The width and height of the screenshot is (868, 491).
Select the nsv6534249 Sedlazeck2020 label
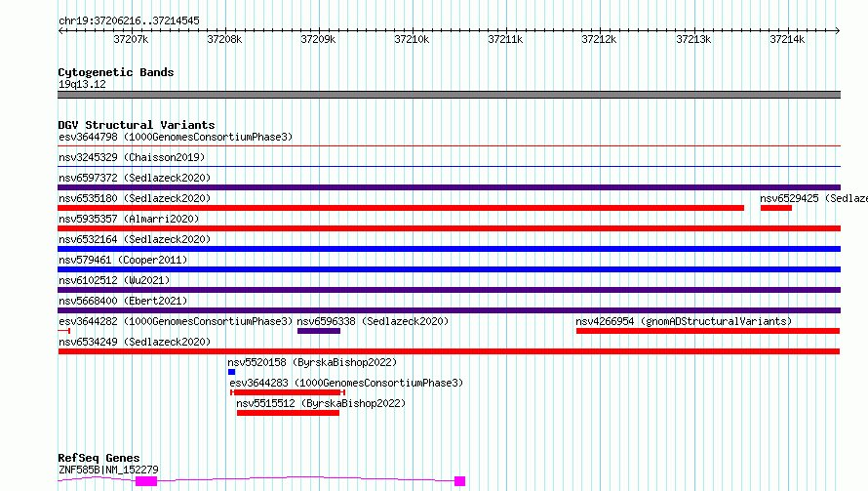click(135, 342)
